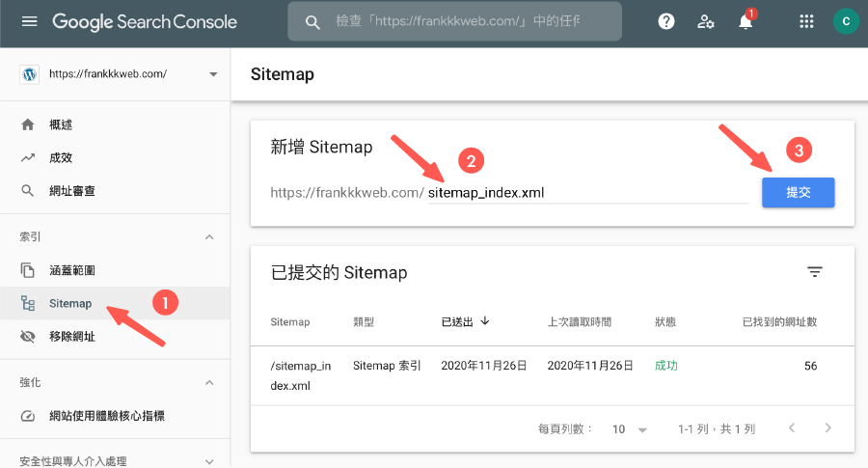Open the hamburger navigation menu
This screenshot has height=468, width=868.
[x=29, y=21]
